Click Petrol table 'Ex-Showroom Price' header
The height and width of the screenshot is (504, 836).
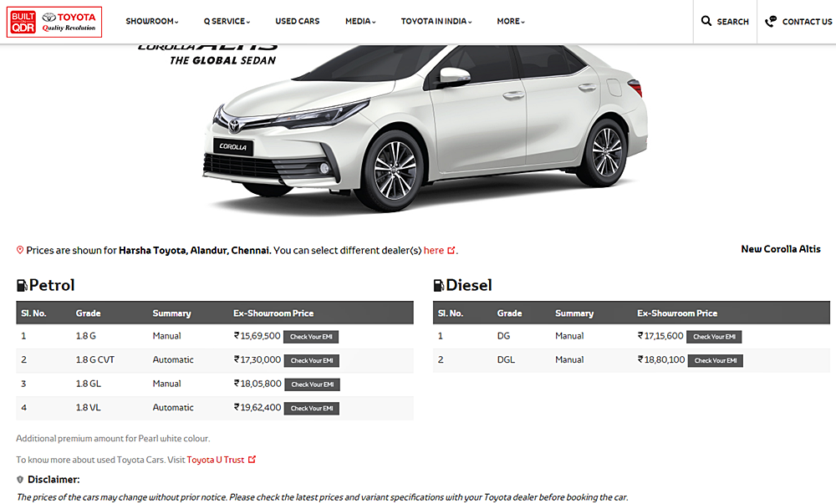coord(273,313)
